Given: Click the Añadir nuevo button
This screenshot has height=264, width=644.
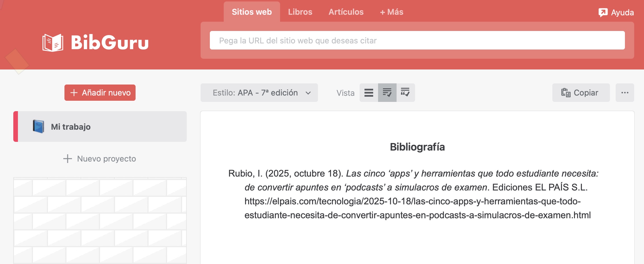Looking at the screenshot, I should [100, 93].
